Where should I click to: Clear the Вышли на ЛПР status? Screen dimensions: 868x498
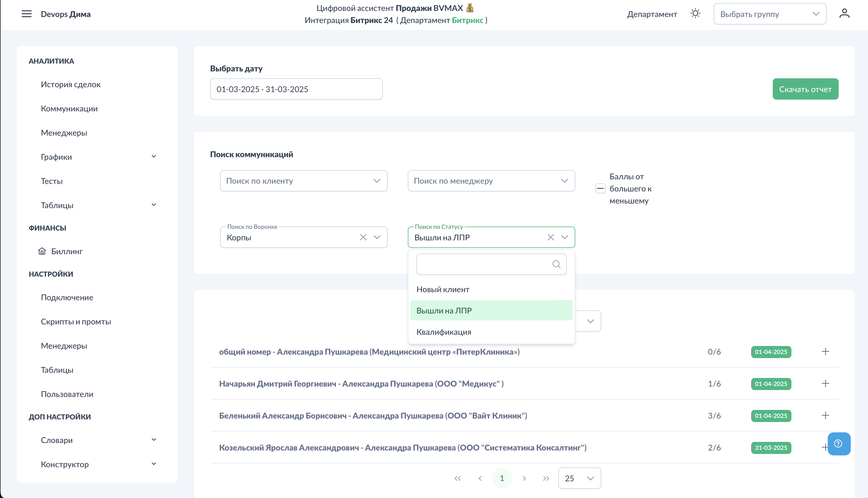tap(550, 237)
